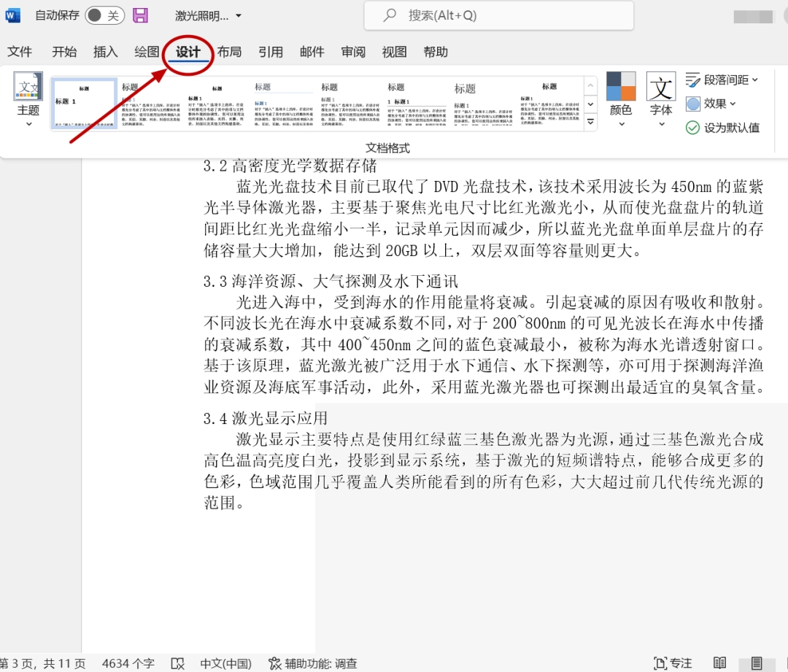The image size is (788, 672).
Task: Open the 效果 effects dropdown
Action: 711,104
